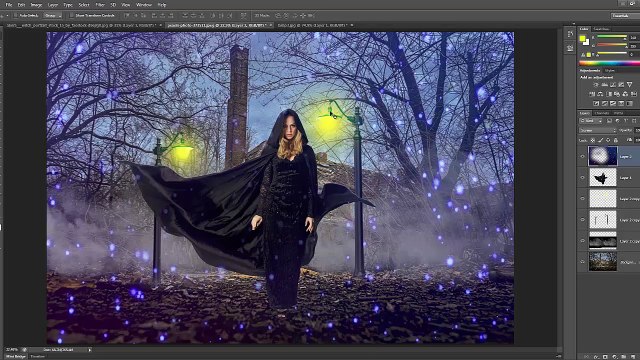The width and height of the screenshot is (640, 360).
Task: Switch to the Swatches tab
Action: click(x=601, y=29)
